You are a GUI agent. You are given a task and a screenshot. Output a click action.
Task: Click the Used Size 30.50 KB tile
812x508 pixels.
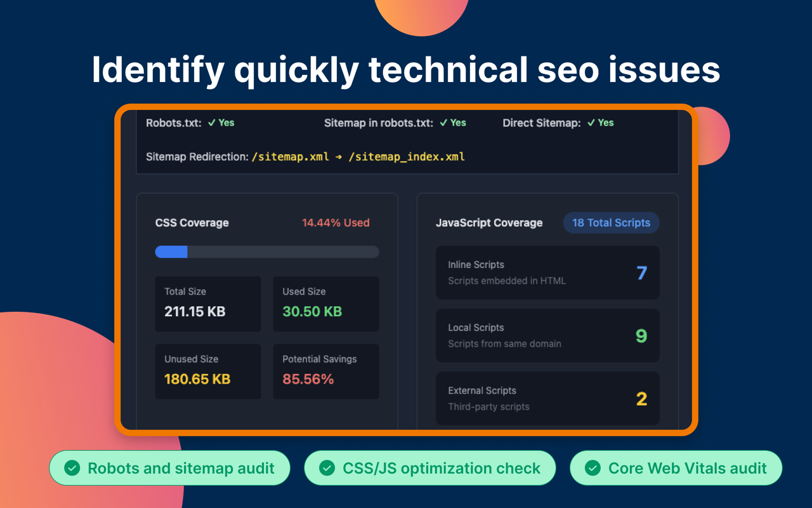coord(326,304)
